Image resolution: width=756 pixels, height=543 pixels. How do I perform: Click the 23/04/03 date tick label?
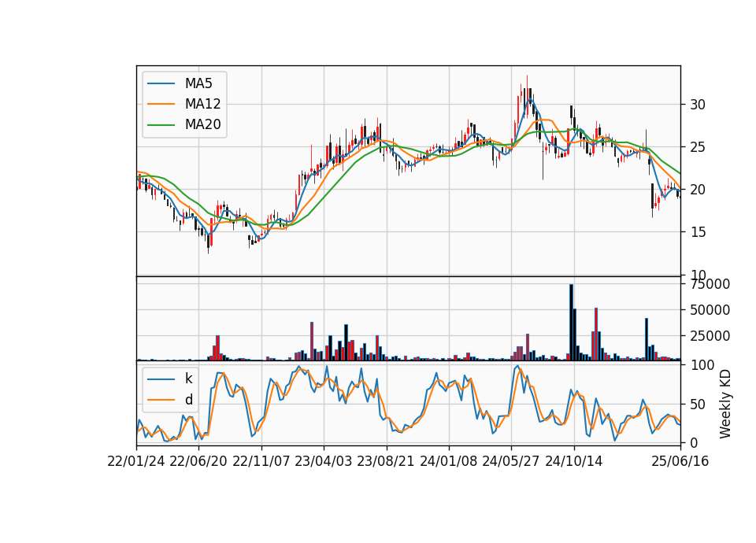324,461
